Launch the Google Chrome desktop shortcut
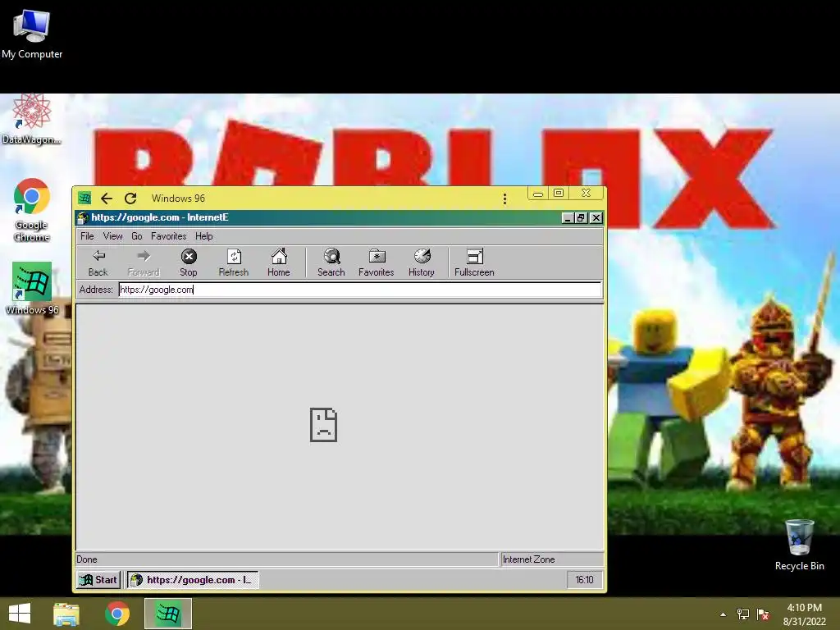 [32, 209]
